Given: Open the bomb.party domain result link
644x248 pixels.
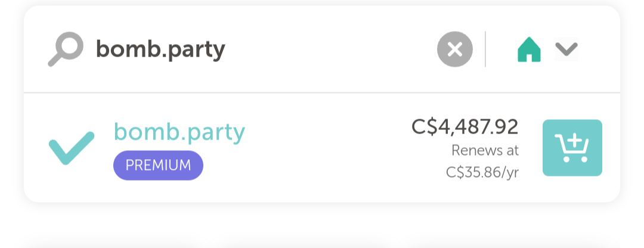Looking at the screenshot, I should pos(179,132).
